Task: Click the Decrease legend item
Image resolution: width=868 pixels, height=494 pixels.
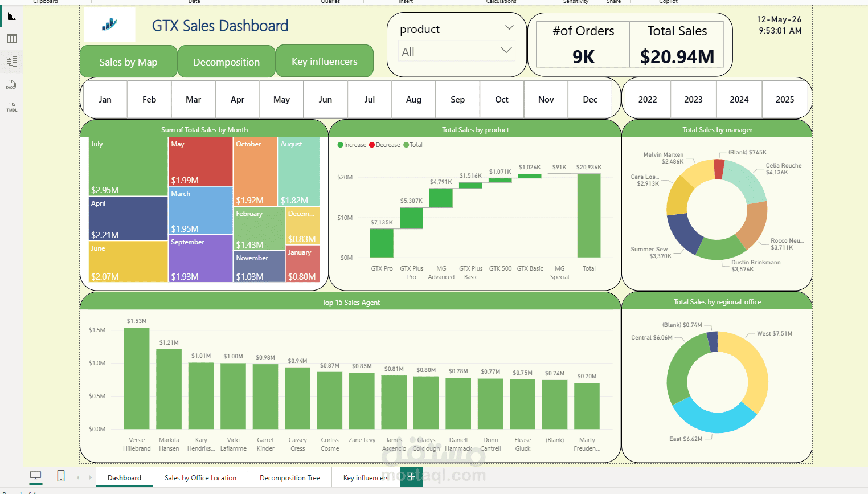Action: (x=384, y=145)
